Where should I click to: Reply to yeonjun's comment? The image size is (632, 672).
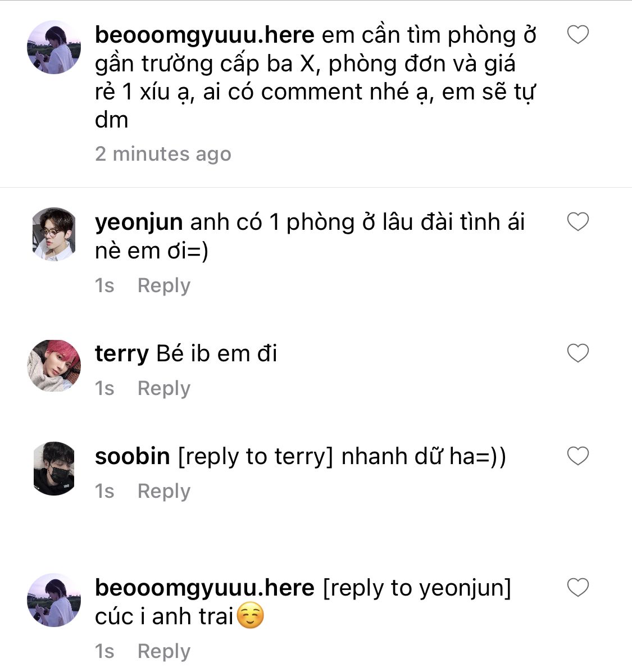coord(163,285)
